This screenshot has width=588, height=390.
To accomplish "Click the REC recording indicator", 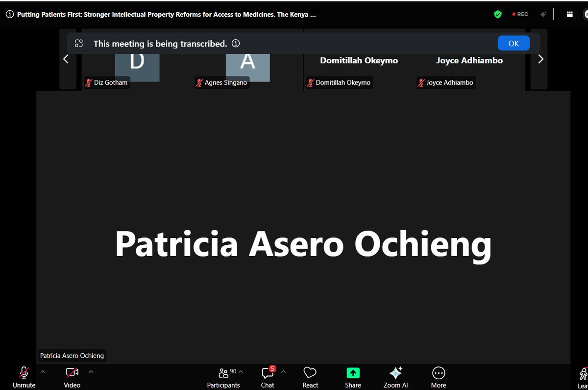I will pos(520,14).
